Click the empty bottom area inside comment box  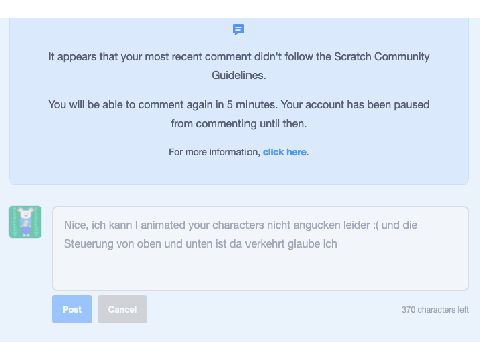[260, 272]
